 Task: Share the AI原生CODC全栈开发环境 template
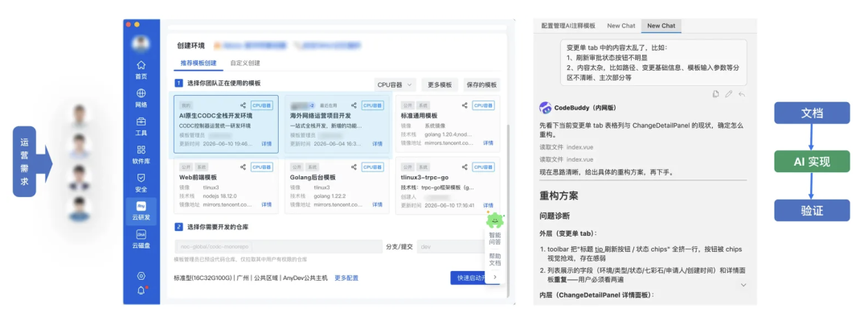tap(243, 105)
